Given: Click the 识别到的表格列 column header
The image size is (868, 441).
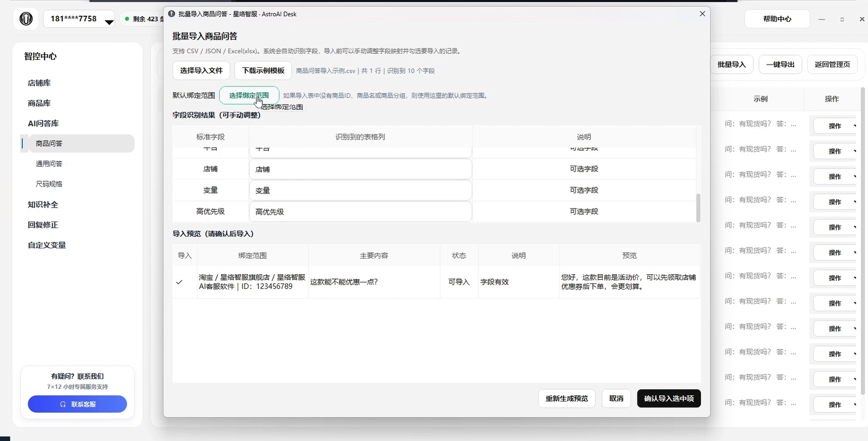Looking at the screenshot, I should (x=360, y=137).
